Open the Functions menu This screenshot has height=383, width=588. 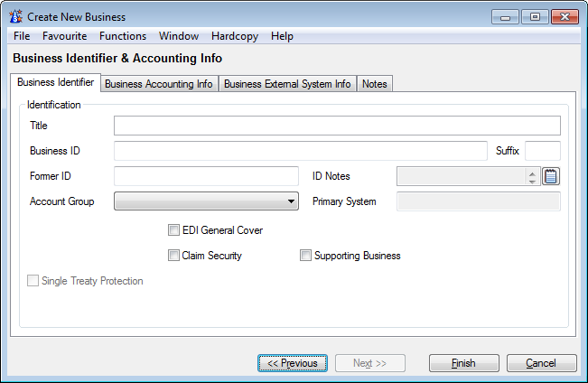(x=123, y=36)
